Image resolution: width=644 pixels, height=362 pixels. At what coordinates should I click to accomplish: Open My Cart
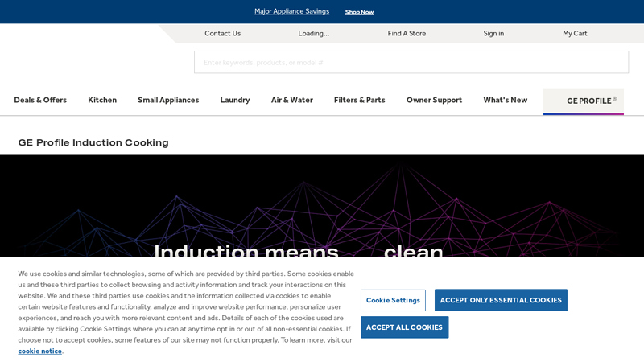click(575, 33)
